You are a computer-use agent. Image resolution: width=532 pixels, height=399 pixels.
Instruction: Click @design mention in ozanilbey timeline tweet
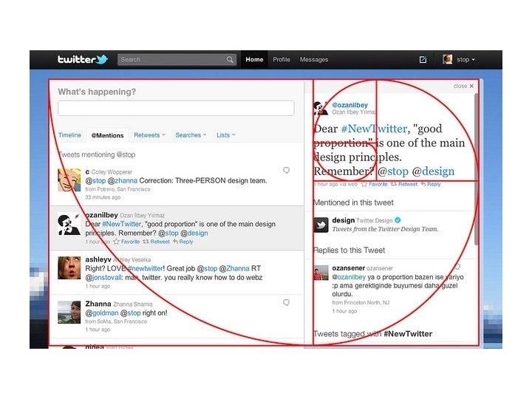click(194, 233)
